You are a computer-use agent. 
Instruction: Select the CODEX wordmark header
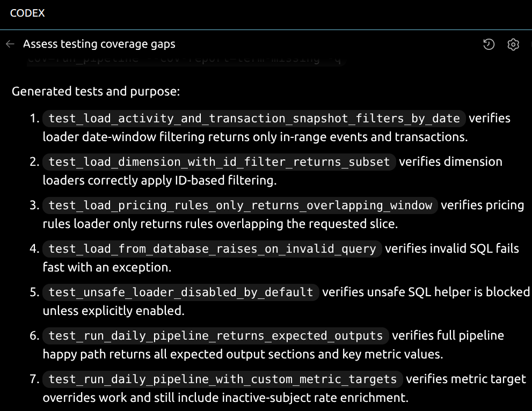[27, 13]
